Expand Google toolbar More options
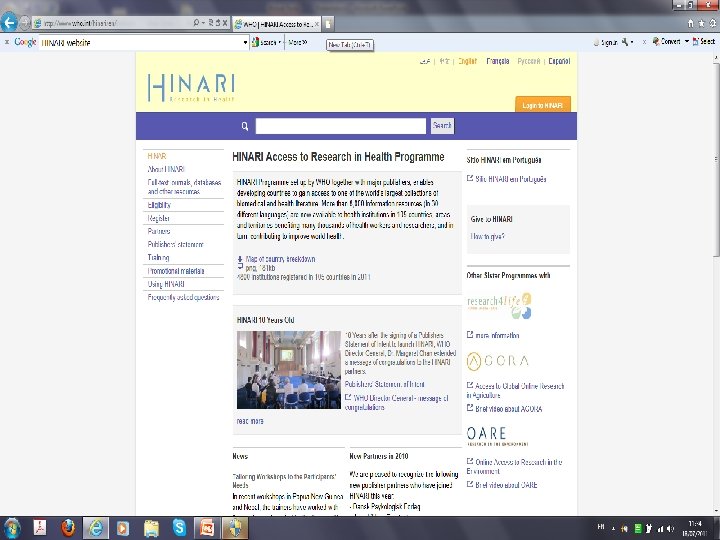This screenshot has width=720, height=540. click(x=298, y=42)
